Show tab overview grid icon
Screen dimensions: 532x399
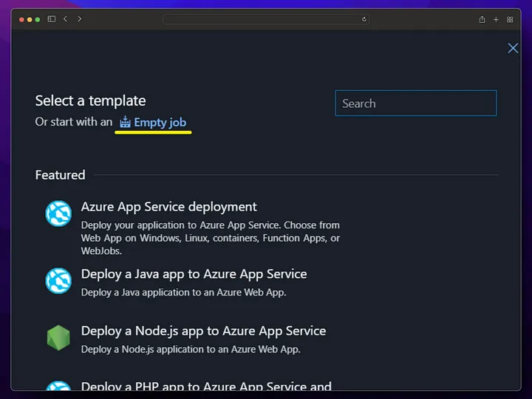[510, 20]
